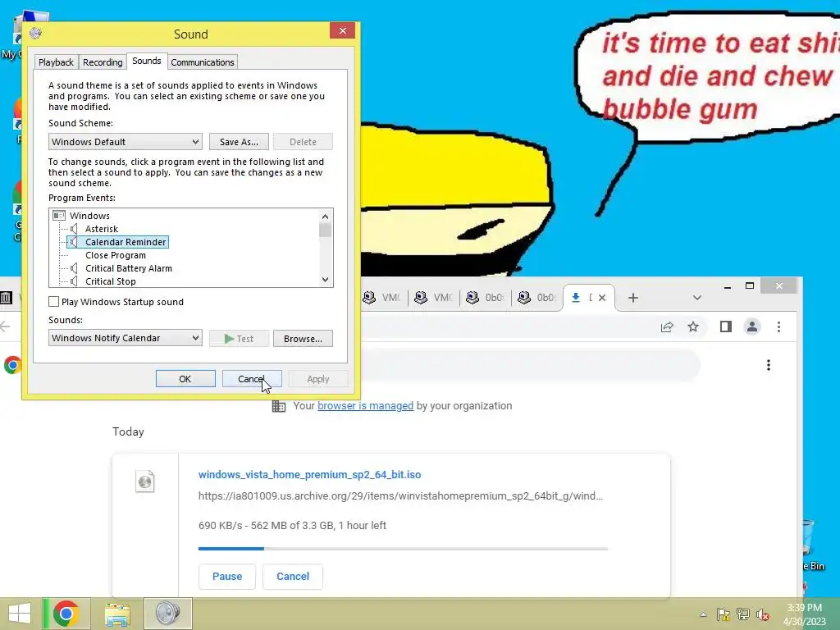Select the Critical Stop event
The width and height of the screenshot is (840, 630).
pyautogui.click(x=111, y=281)
